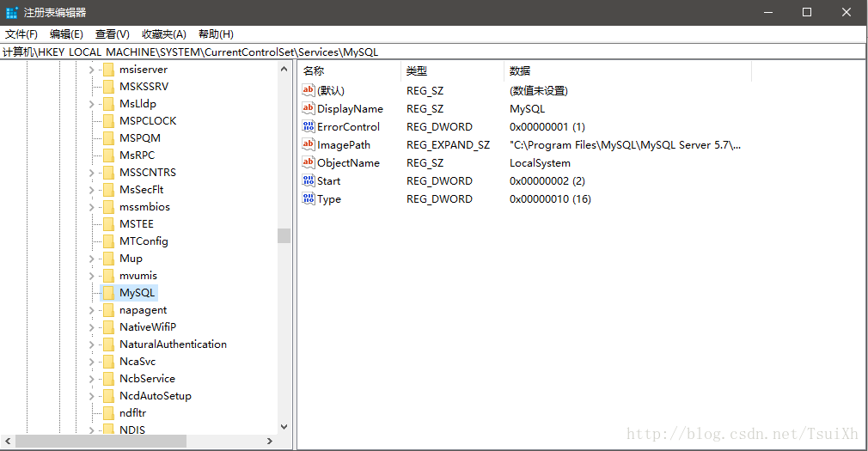Select the ImagePath value name
Screen dimensions: 868x451
[x=344, y=145]
